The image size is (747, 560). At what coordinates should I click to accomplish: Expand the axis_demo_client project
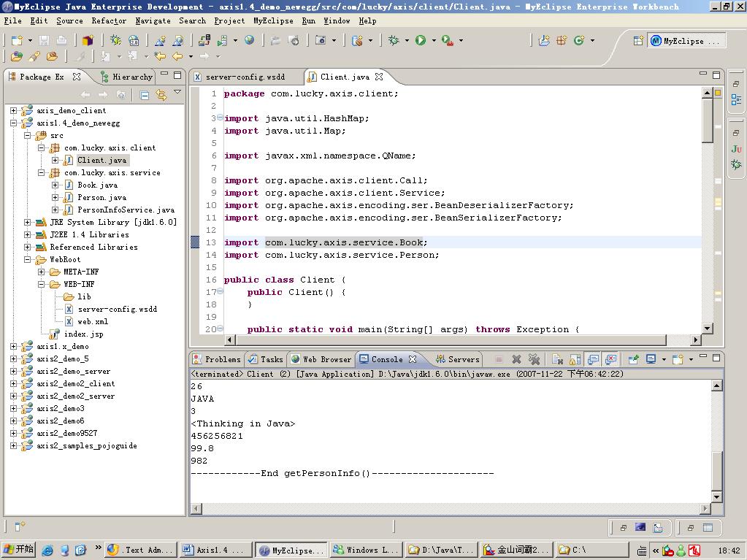click(x=13, y=110)
